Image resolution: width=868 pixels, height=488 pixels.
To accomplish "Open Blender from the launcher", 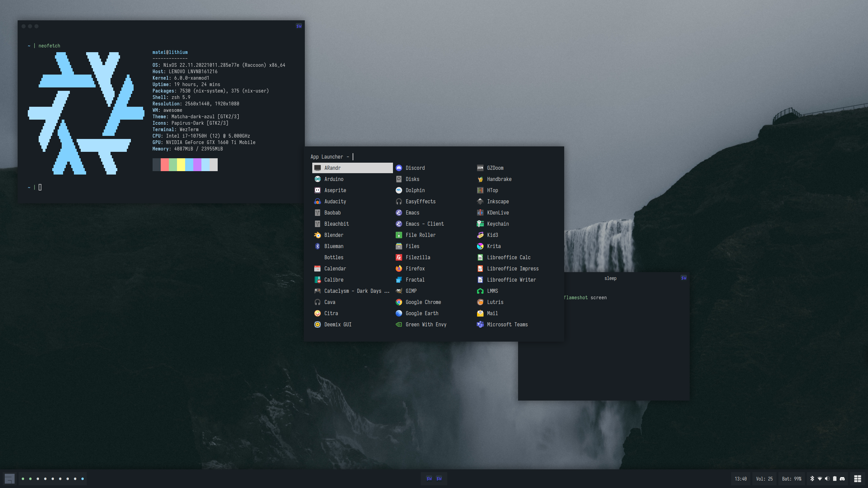I will click(333, 235).
